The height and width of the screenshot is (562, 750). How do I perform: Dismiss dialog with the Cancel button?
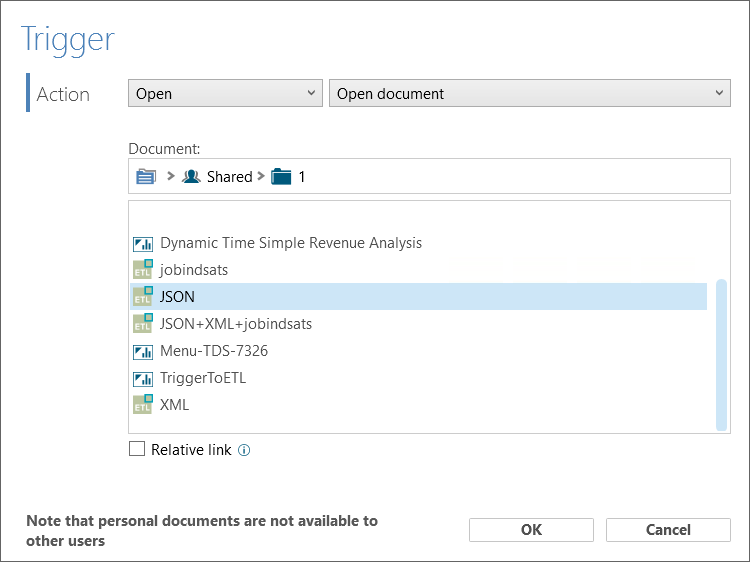tap(668, 530)
